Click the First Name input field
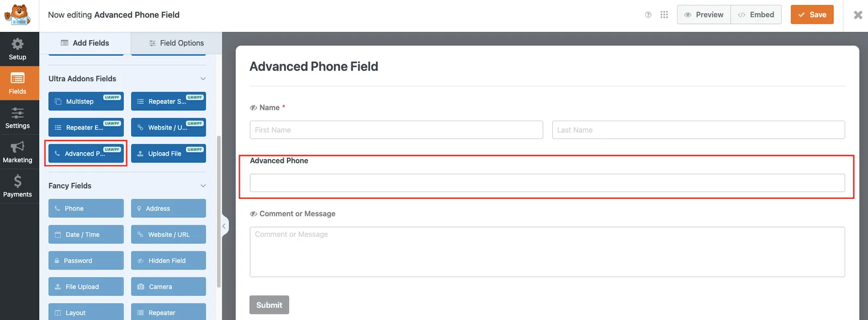This screenshot has width=868, height=320. pyautogui.click(x=396, y=130)
